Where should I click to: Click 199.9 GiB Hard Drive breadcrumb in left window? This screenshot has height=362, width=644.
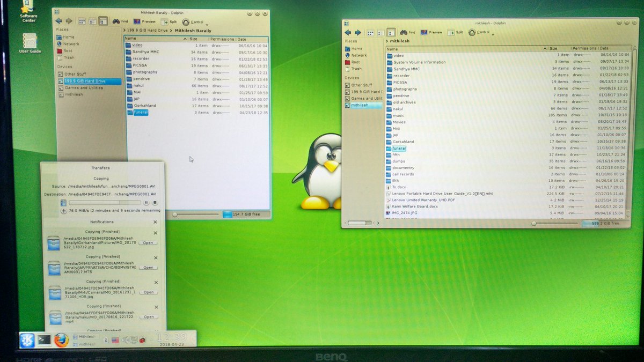pos(148,31)
